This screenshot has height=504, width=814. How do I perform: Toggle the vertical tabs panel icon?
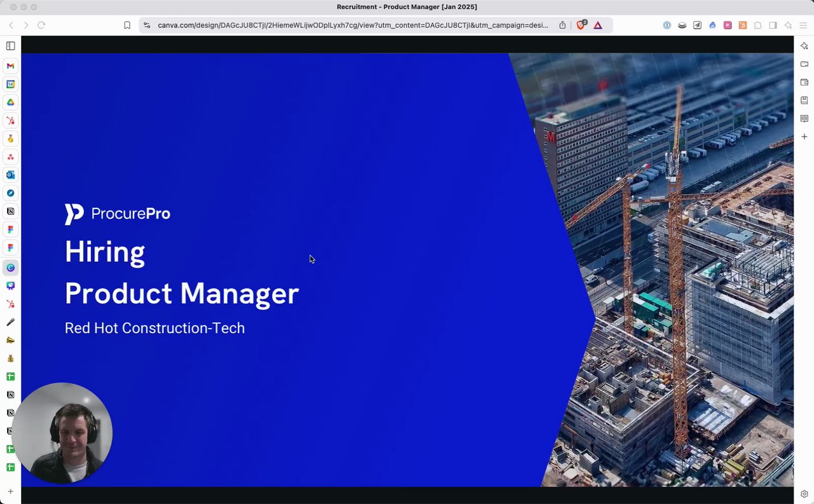(x=10, y=46)
